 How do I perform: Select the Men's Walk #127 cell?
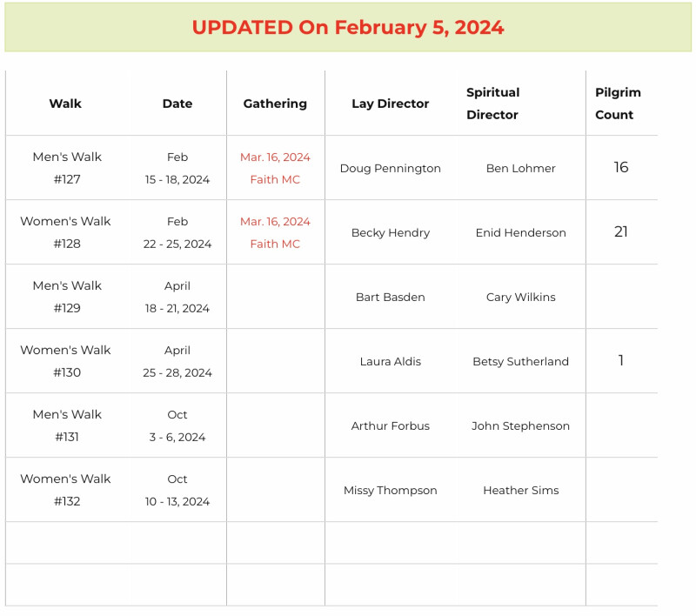pos(67,168)
